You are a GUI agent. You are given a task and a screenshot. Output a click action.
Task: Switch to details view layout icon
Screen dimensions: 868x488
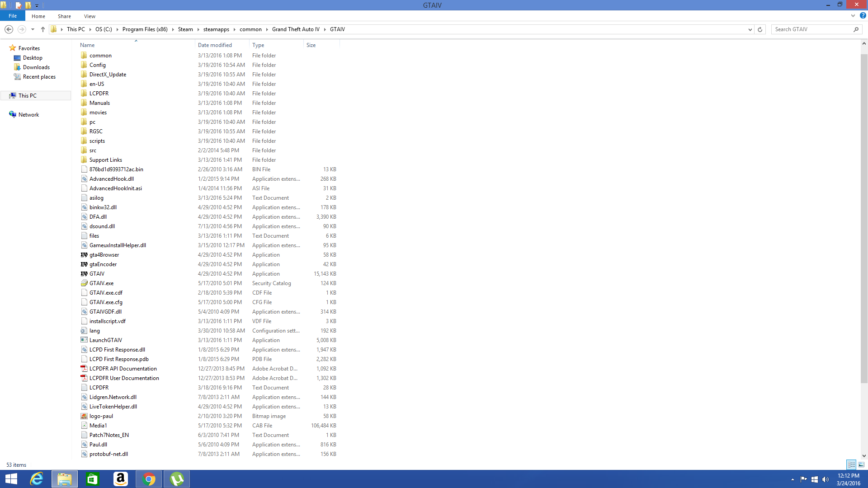(x=851, y=465)
